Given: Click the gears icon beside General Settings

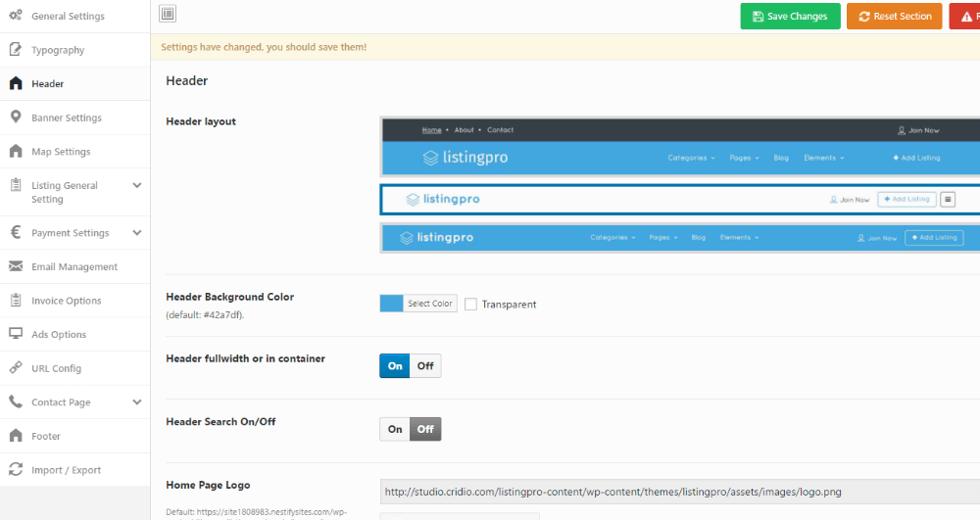Looking at the screenshot, I should (16, 17).
